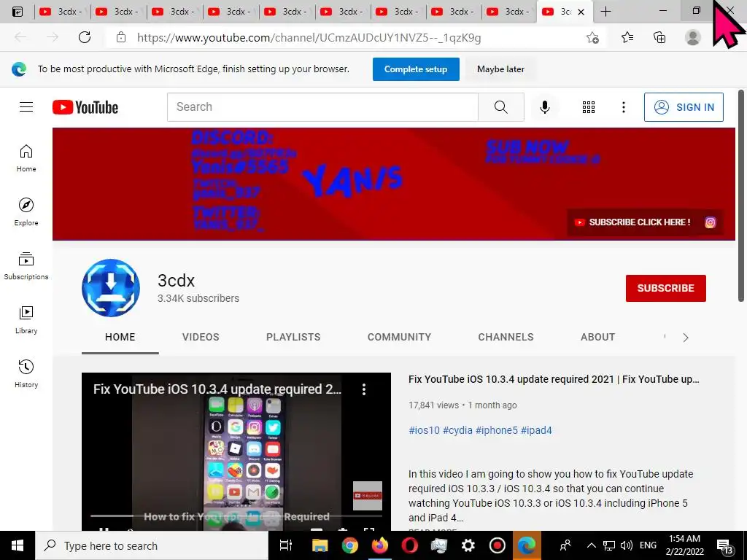Open Collections in Edge

[x=659, y=37]
